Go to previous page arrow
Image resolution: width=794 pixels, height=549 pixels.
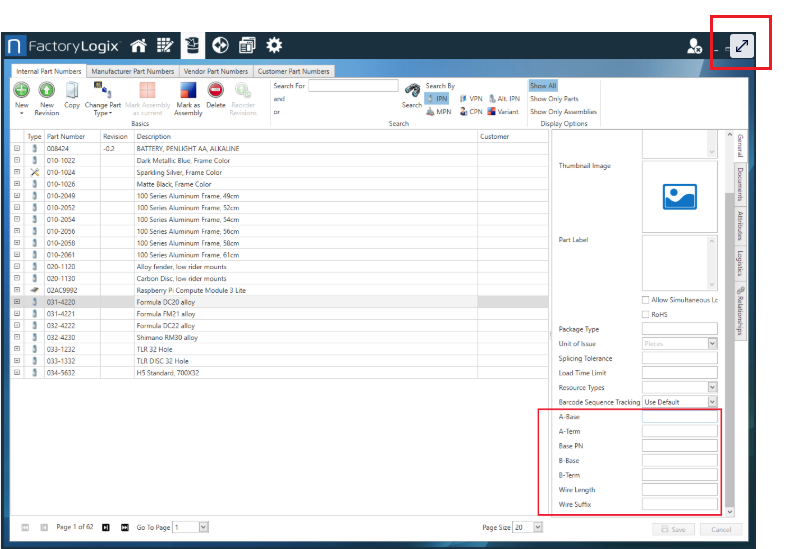tap(44, 528)
